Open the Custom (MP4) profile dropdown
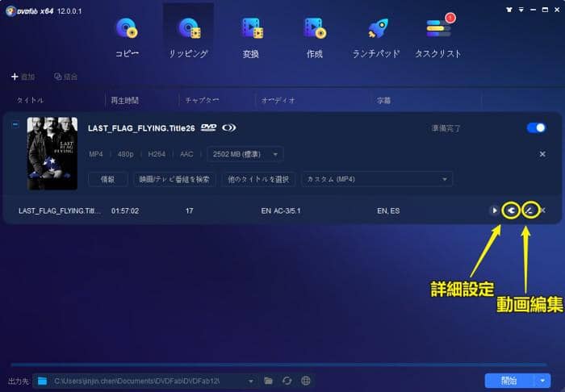The width and height of the screenshot is (565, 392). point(377,179)
